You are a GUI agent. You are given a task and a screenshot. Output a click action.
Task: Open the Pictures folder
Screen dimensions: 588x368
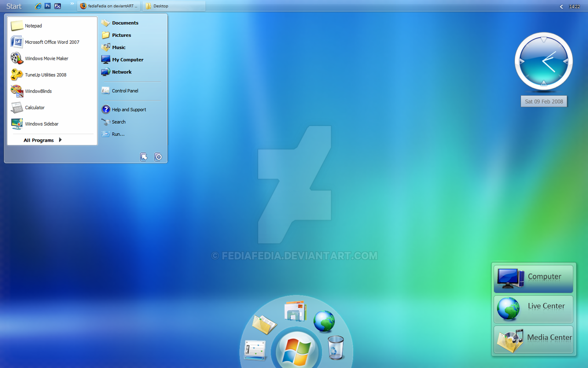coord(116,35)
